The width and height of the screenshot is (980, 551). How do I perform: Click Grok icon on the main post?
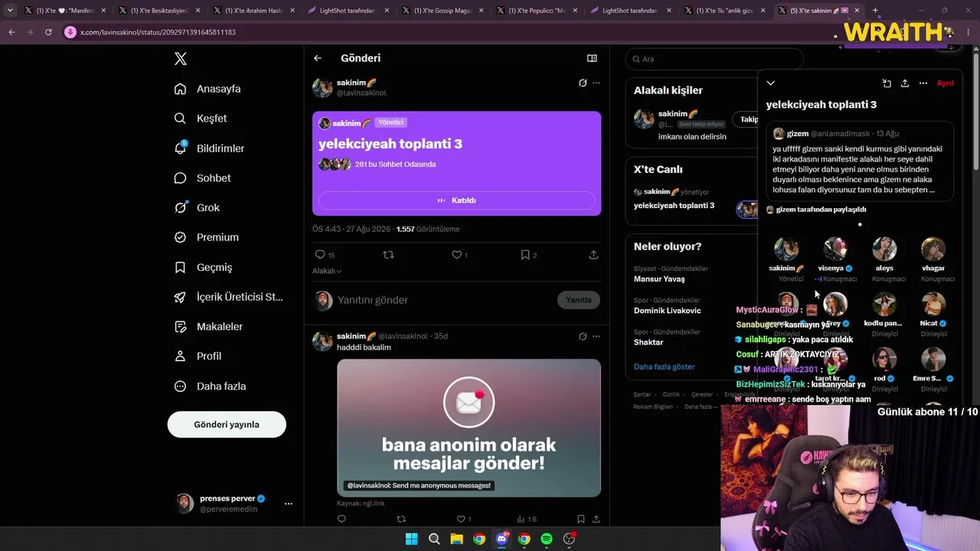point(583,83)
